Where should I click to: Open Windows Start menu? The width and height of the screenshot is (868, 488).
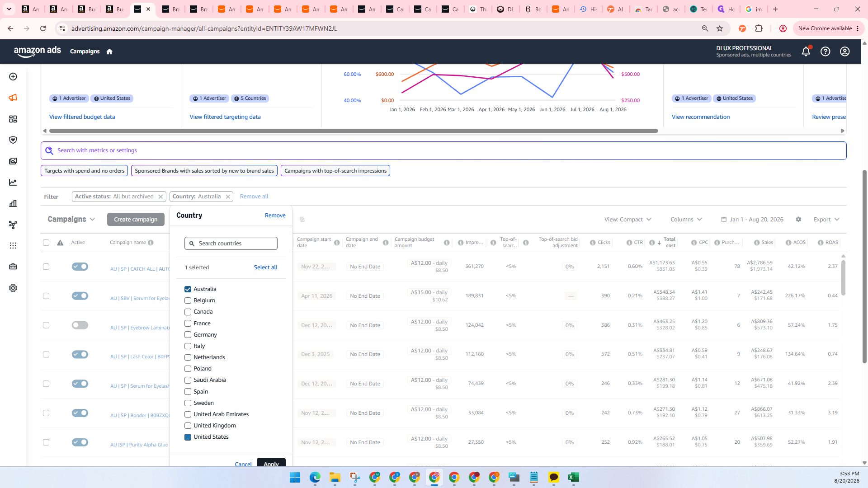(x=295, y=477)
